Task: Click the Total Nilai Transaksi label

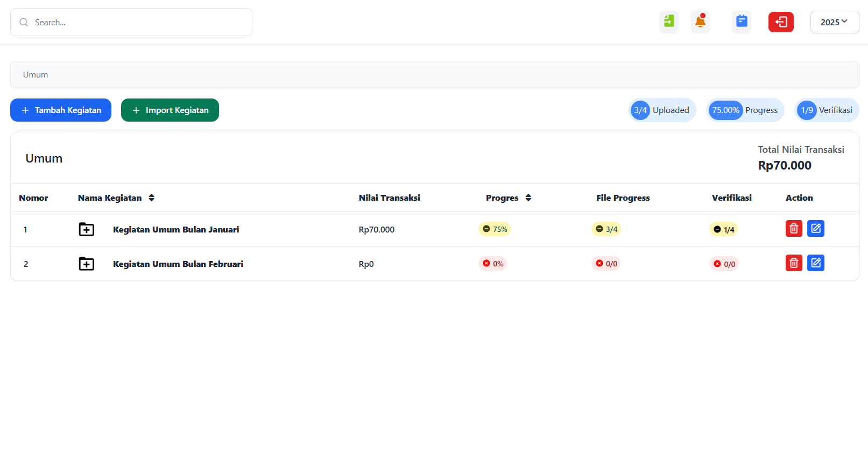Action: pos(801,150)
